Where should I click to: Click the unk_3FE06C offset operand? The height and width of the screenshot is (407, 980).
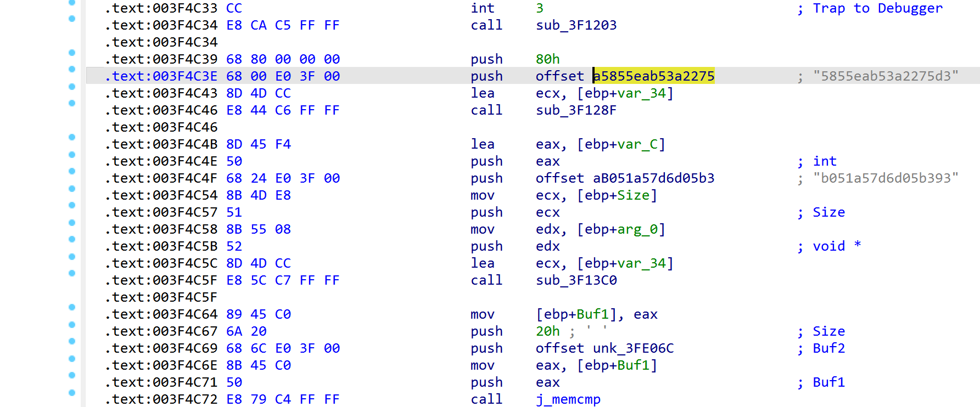(633, 348)
